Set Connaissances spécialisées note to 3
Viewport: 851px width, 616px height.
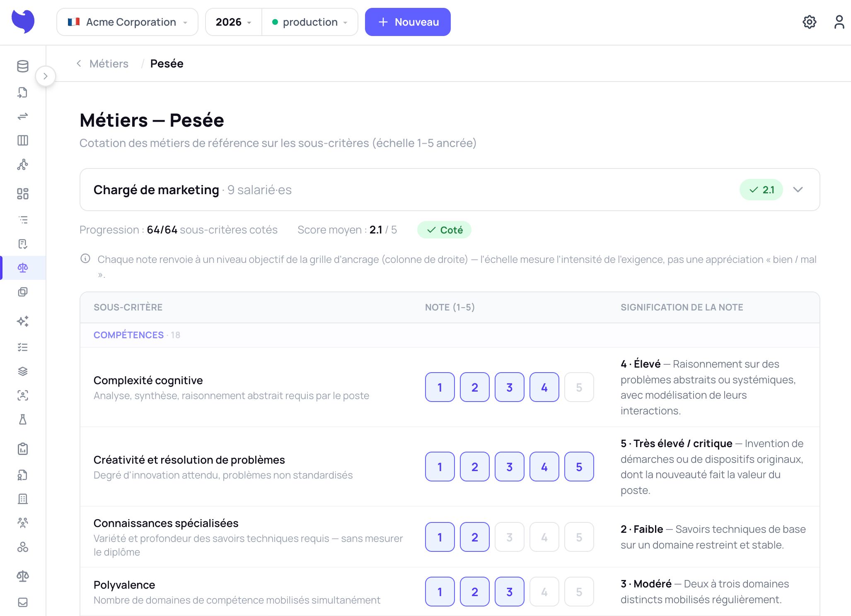509,537
